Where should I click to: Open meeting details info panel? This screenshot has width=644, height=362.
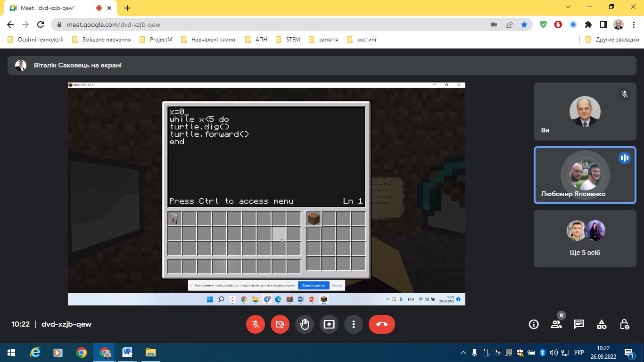click(534, 324)
